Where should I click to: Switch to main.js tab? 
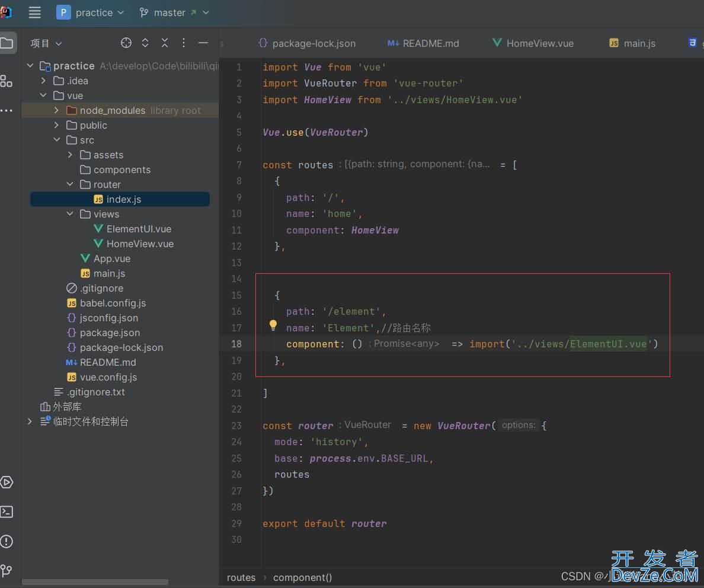pos(632,44)
